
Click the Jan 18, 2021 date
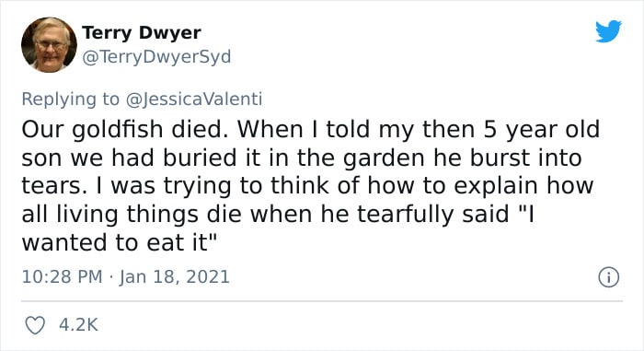pyautogui.click(x=174, y=276)
